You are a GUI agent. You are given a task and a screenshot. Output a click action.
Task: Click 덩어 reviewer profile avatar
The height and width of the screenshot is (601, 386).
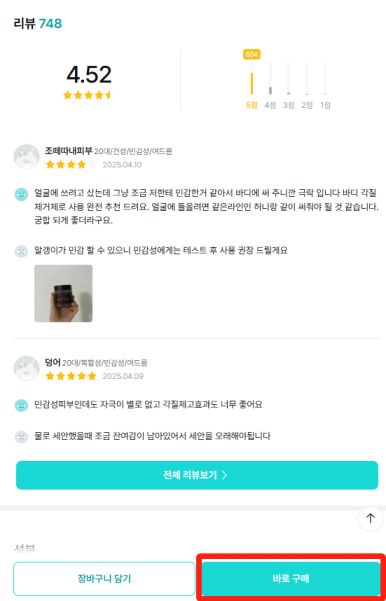click(26, 368)
